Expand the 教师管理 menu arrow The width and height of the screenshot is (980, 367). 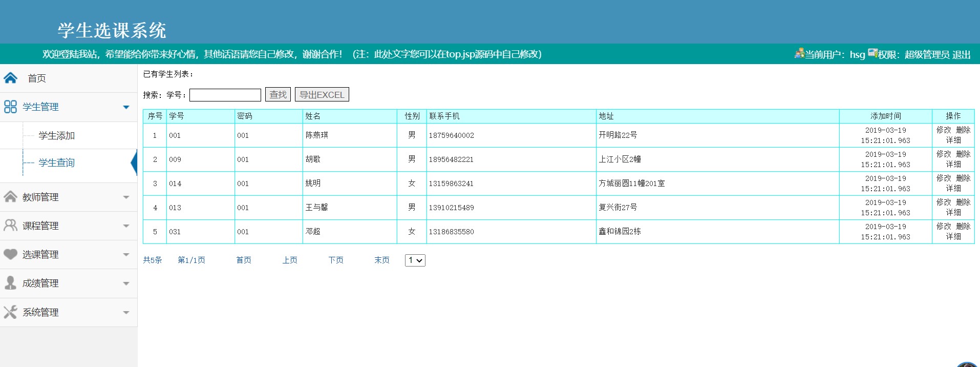126,197
